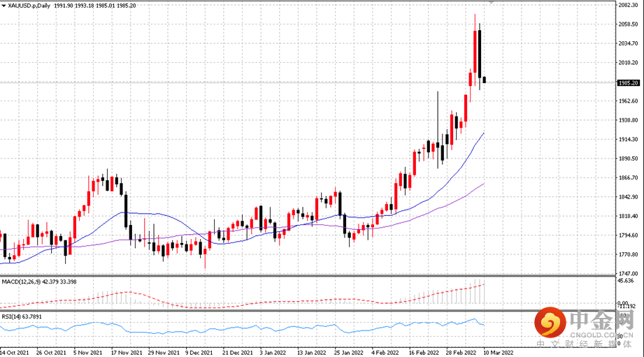Click the 5 Nov 2021 date label
The width and height of the screenshot is (644, 357).
tap(88, 353)
